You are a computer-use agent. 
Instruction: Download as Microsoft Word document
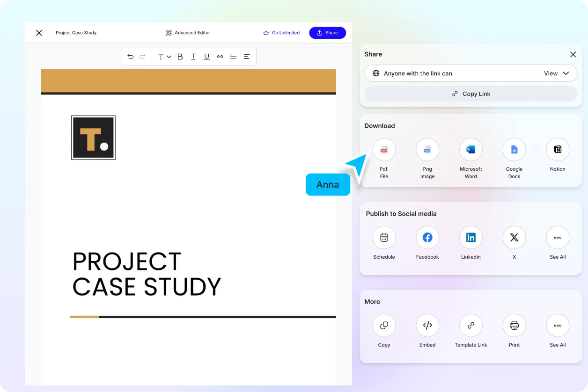pyautogui.click(x=470, y=150)
